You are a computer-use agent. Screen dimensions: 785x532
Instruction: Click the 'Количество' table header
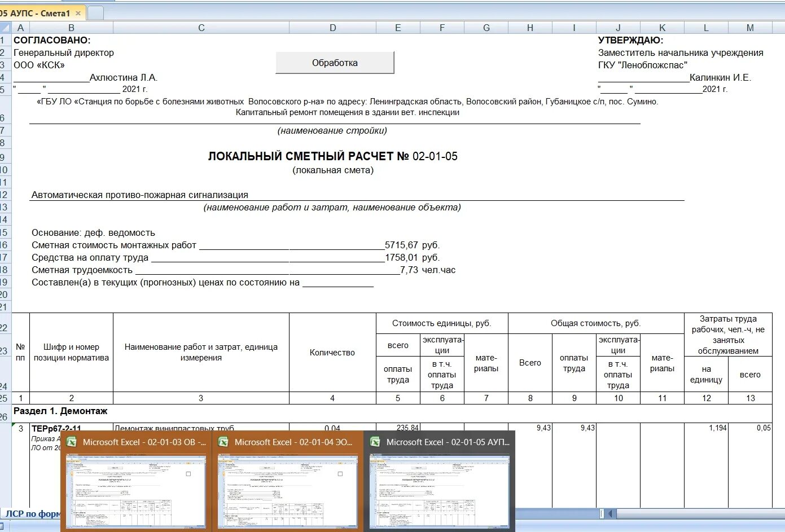(332, 352)
